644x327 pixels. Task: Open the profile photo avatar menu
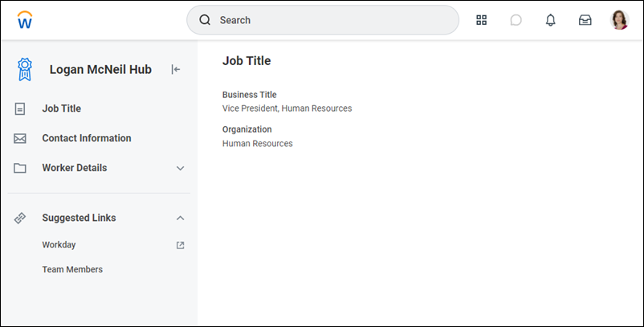click(619, 20)
